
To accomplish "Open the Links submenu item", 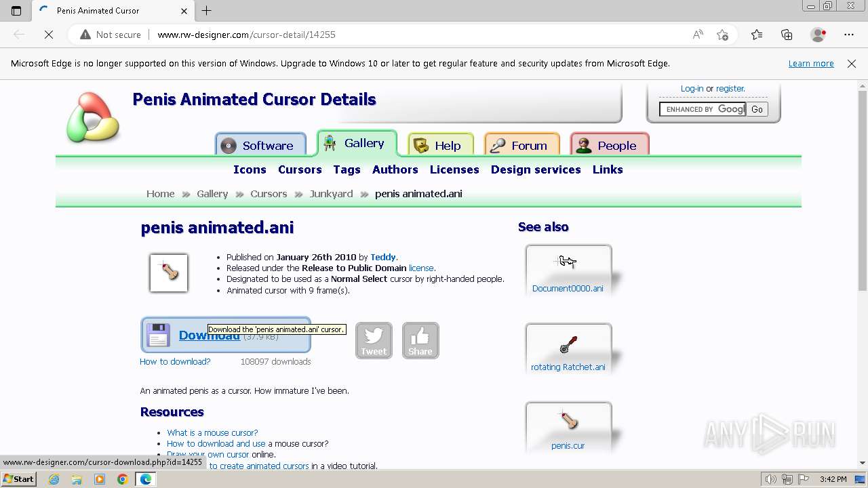I will [x=608, y=169].
